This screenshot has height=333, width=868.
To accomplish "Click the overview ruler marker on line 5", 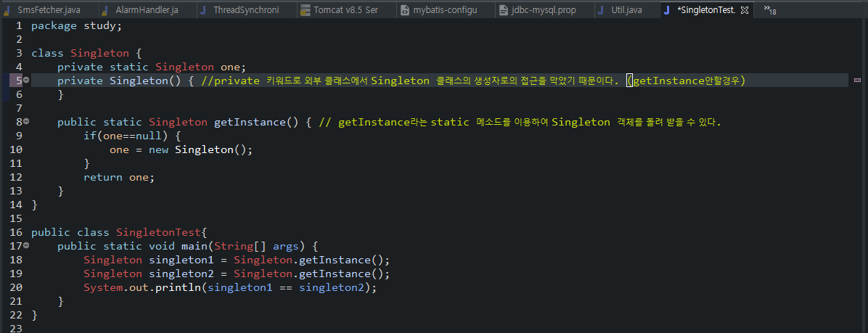I will tap(857, 81).
